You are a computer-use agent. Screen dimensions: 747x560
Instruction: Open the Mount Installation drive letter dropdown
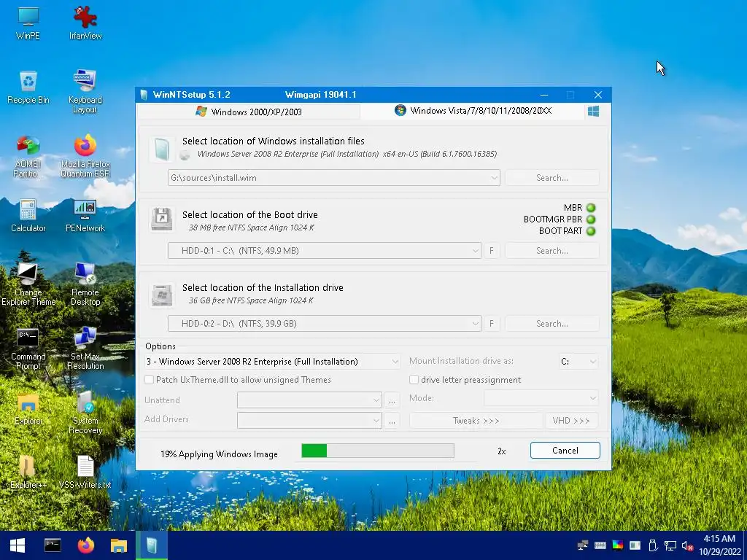coord(578,362)
